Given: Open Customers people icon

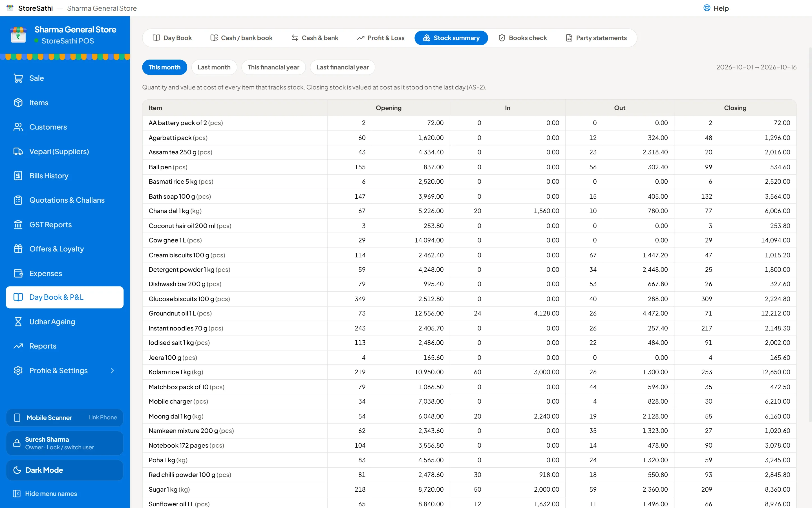Looking at the screenshot, I should 18,127.
